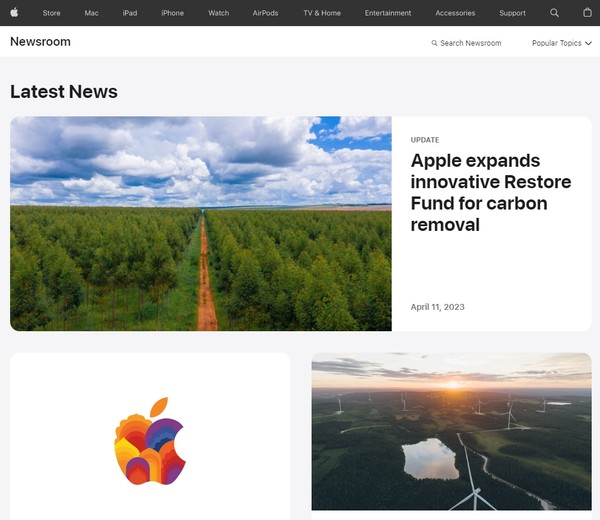Click the Search Newsroom magnifier icon
The height and width of the screenshot is (520, 600).
point(434,43)
